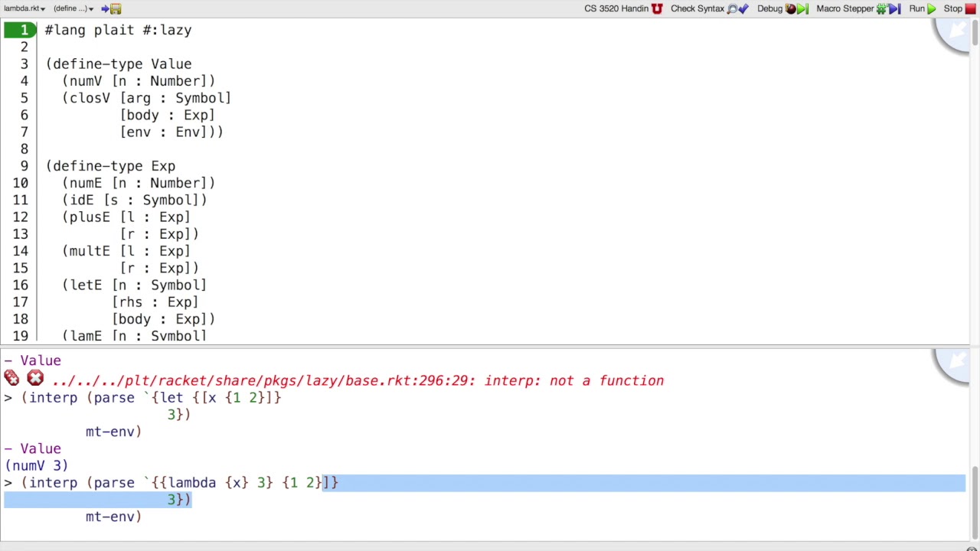
Task: Click '(closV [arg : Symbol]' line
Action: click(146, 98)
